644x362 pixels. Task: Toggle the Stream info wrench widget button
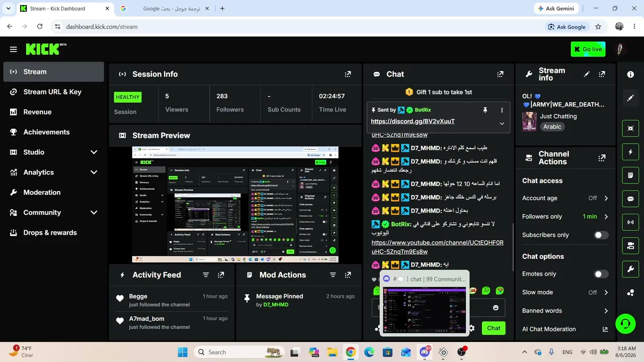coord(630,269)
